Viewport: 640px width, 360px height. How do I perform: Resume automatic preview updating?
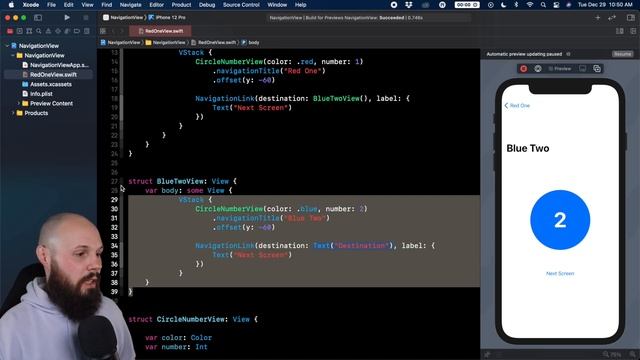(622, 54)
